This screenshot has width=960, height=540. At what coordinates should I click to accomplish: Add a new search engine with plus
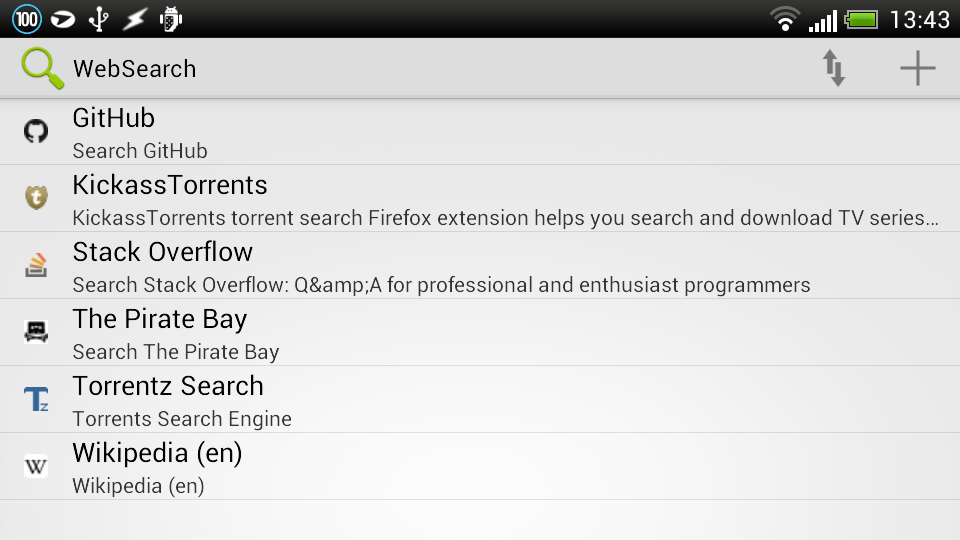(917, 68)
